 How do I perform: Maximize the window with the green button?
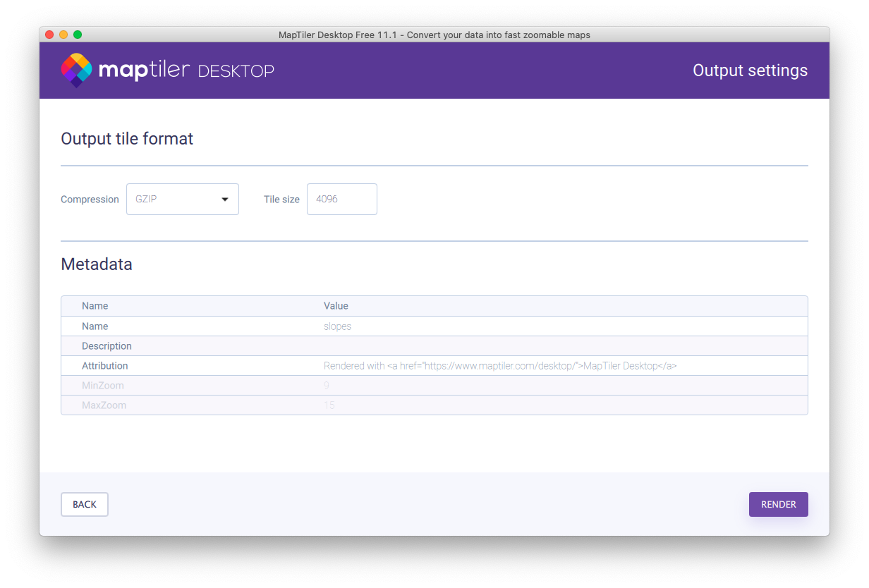click(x=78, y=35)
